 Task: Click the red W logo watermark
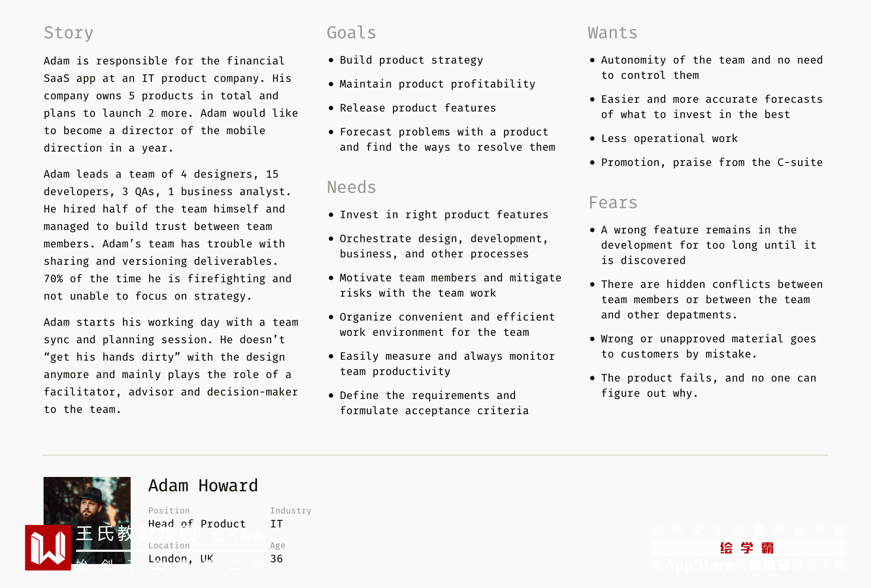pos(48,547)
